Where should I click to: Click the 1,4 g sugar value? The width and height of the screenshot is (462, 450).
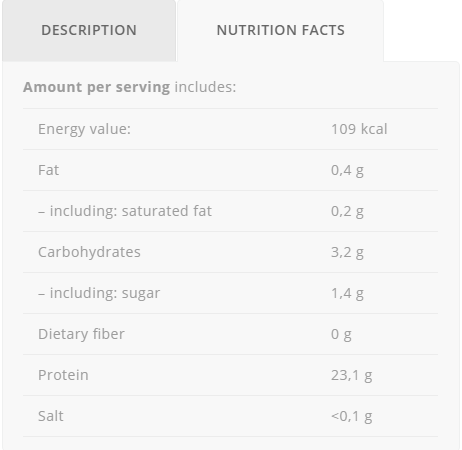pyautogui.click(x=347, y=293)
